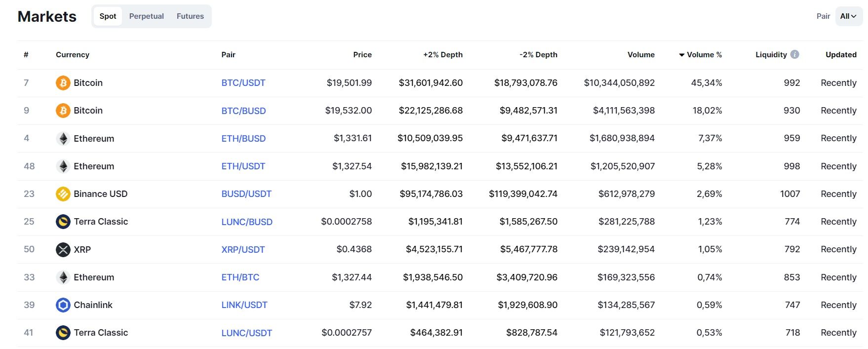
Task: Click the Bitcoin icon in the BTC/USDT row
Action: coord(63,83)
